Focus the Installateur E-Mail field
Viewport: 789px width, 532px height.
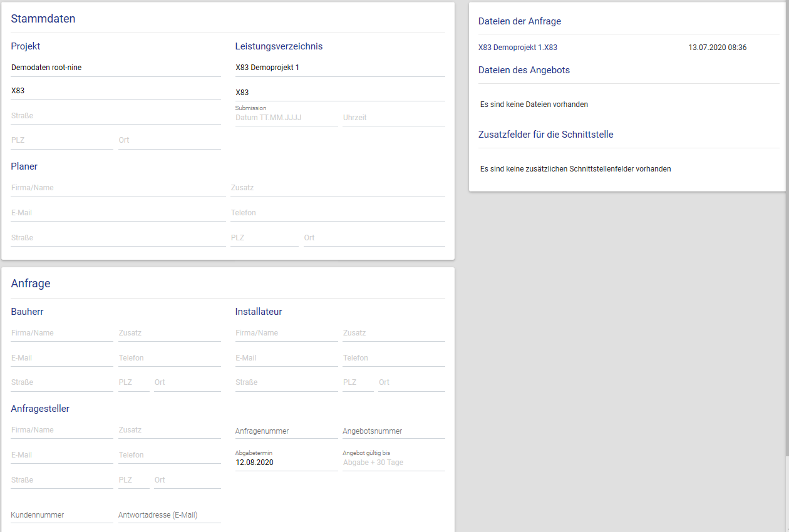286,358
